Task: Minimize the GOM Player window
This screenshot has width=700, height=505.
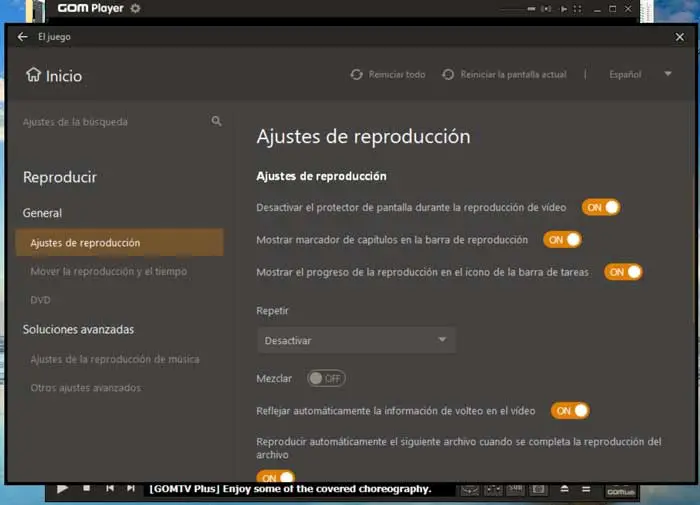Action: 597,9
